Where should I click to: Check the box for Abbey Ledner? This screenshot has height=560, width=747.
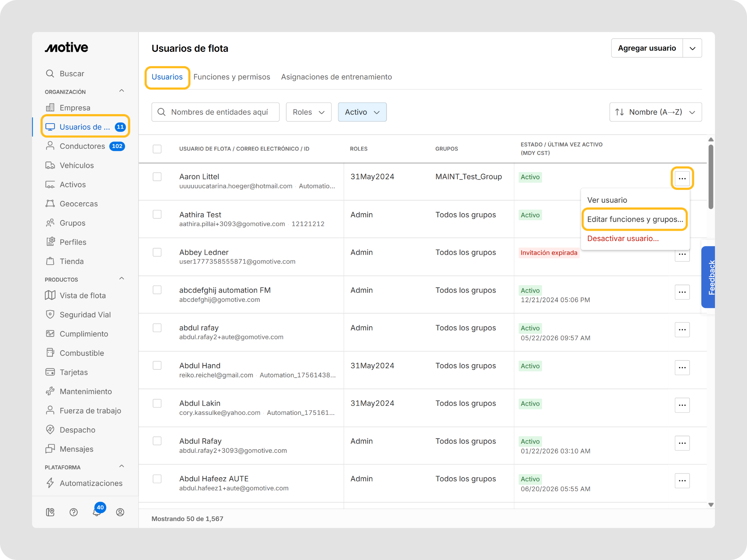[x=157, y=252]
